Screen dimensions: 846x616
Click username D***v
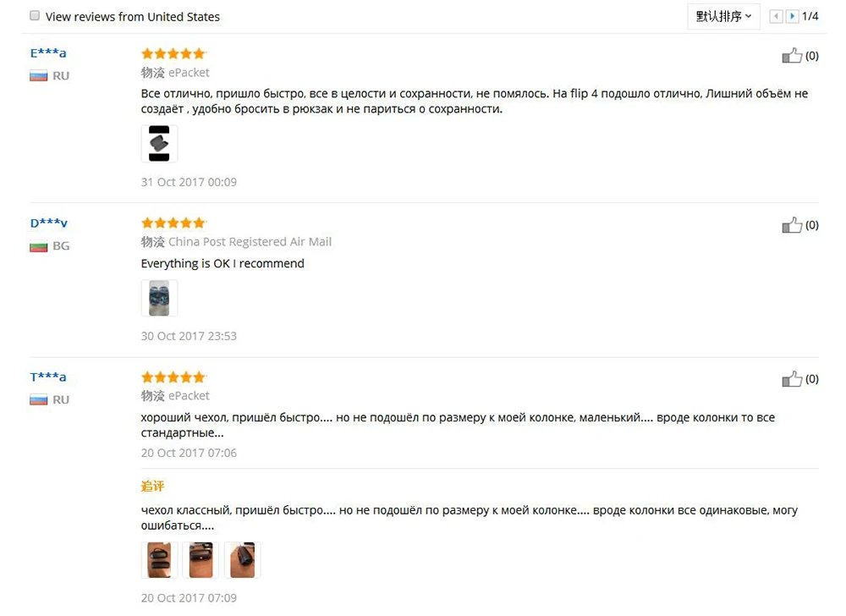48,223
